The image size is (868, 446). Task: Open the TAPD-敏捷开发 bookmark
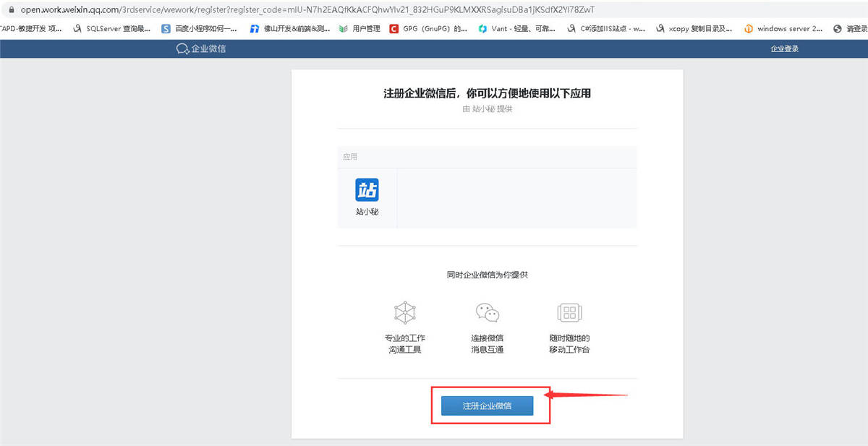(x=31, y=29)
